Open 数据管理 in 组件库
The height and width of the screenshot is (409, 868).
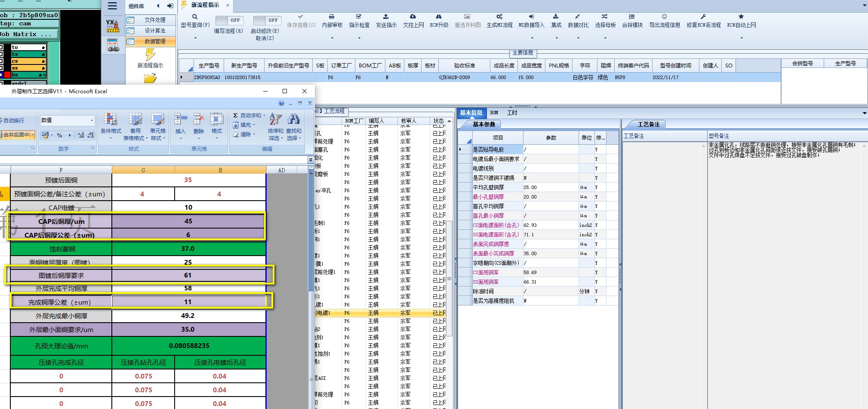point(151,41)
